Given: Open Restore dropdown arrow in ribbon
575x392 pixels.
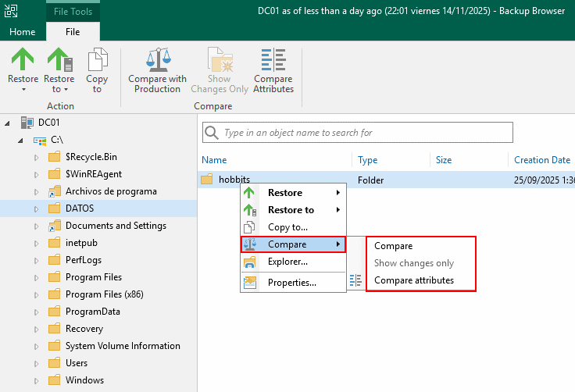Looking at the screenshot, I should coord(23,89).
